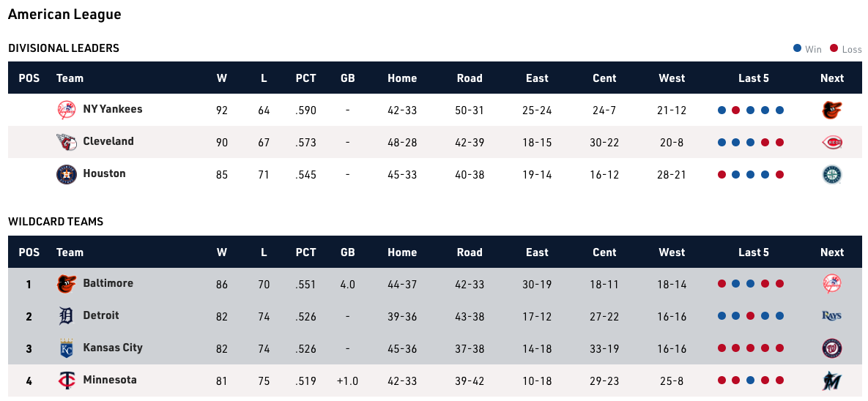868x401 pixels.
Task: Click the Minnesota Twins team logo
Action: click(x=67, y=381)
